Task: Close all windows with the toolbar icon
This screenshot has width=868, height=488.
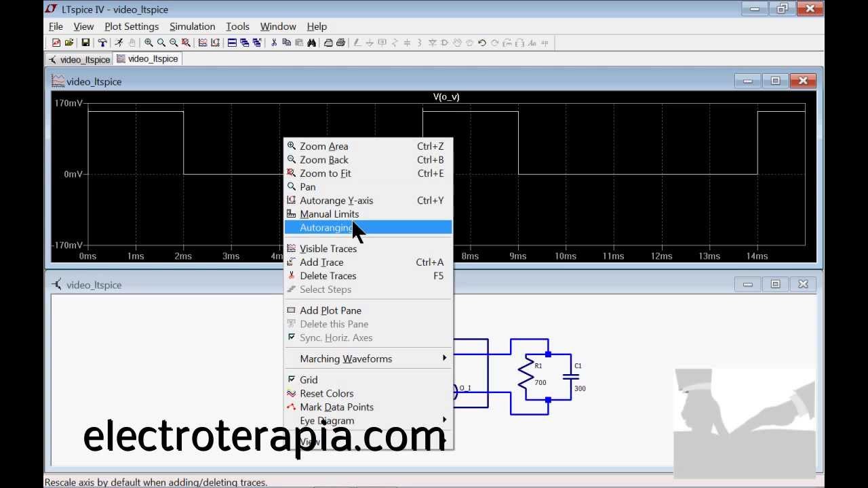Action: (x=257, y=43)
